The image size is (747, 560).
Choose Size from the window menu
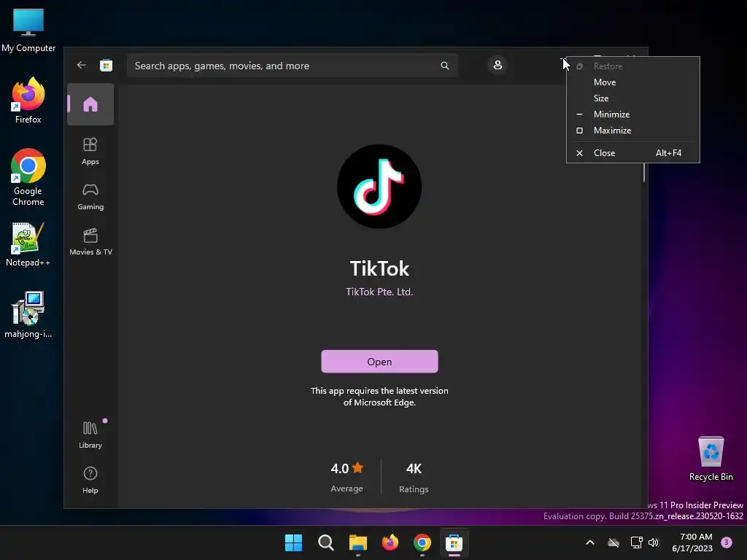point(632,98)
